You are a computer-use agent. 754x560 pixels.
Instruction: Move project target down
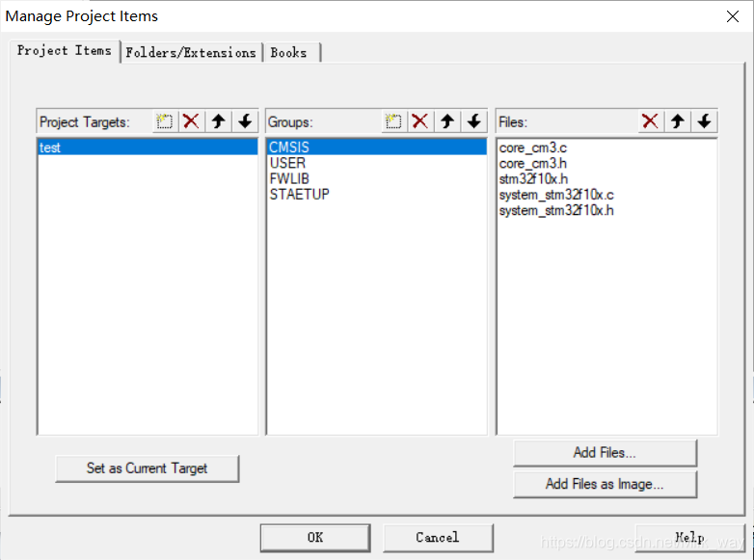coord(245,121)
